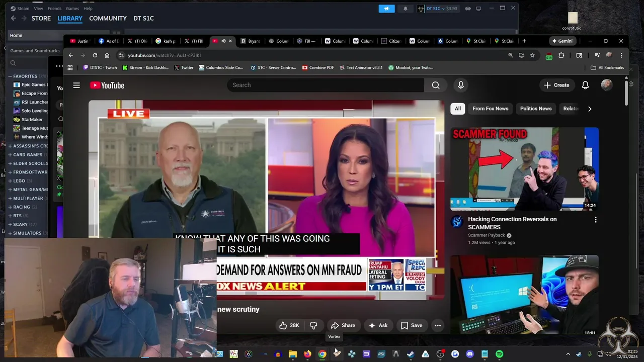Start voice search with microphone icon
This screenshot has width=644, height=362.
(x=460, y=85)
